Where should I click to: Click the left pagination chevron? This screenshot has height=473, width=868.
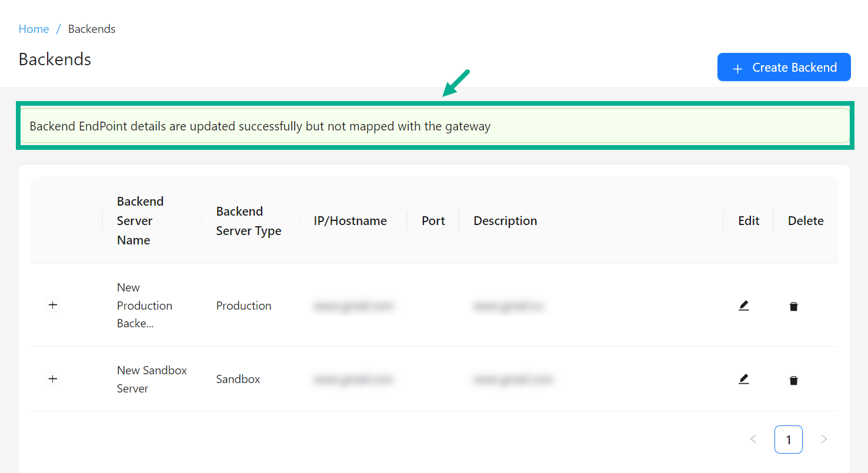(753, 439)
